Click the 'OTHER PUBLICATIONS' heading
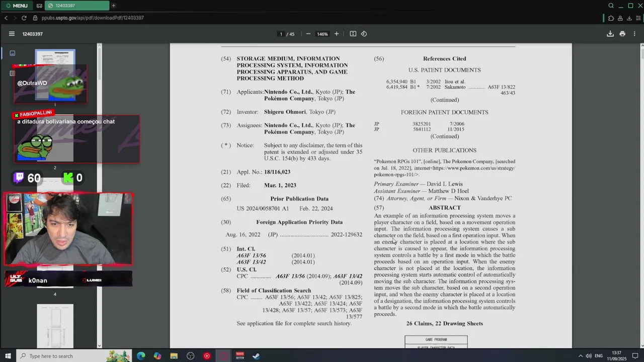The image size is (644, 362). tap(444, 150)
